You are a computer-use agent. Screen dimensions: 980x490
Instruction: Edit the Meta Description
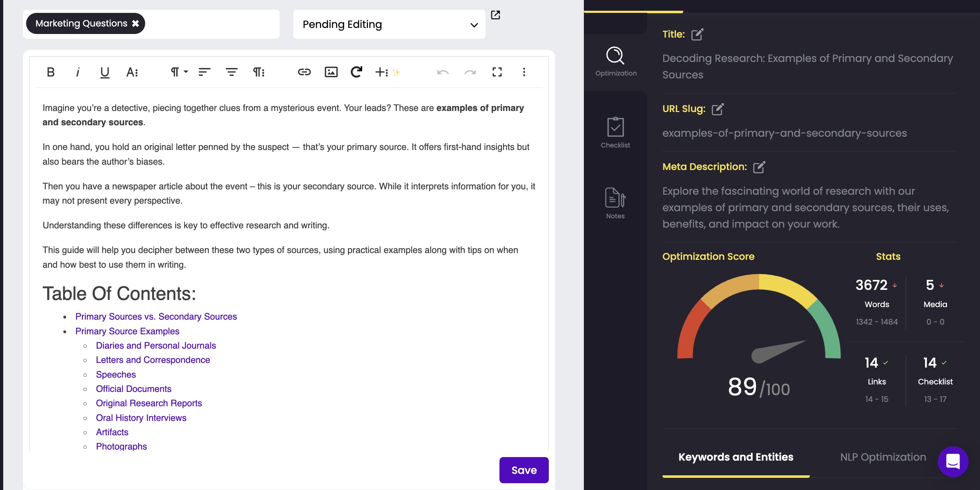[759, 167]
